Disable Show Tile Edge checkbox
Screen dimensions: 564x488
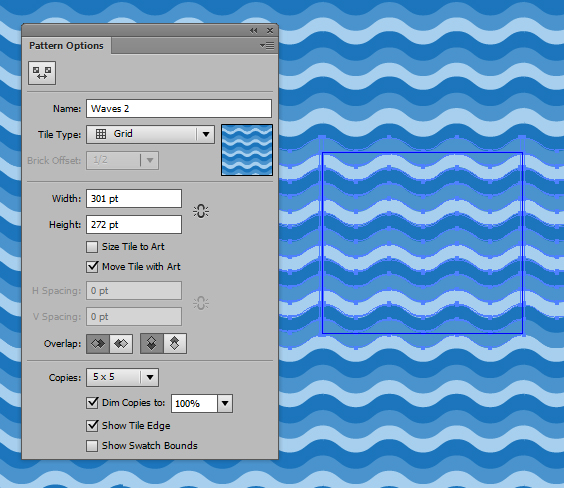(x=92, y=426)
